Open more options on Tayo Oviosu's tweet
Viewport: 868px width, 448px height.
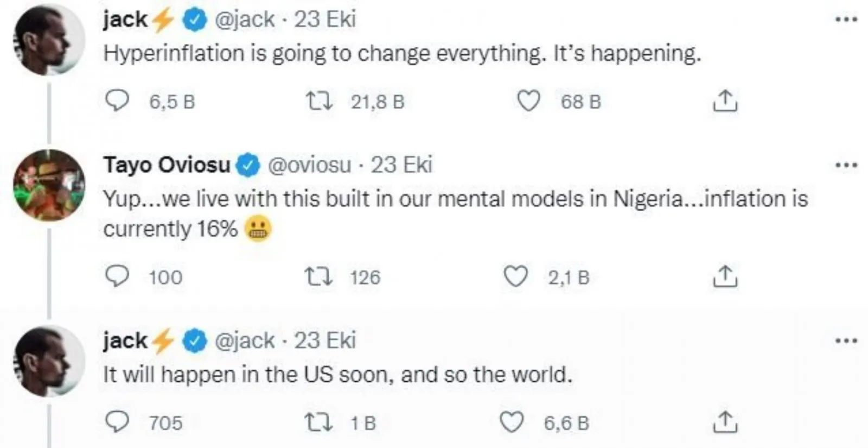pyautogui.click(x=846, y=165)
